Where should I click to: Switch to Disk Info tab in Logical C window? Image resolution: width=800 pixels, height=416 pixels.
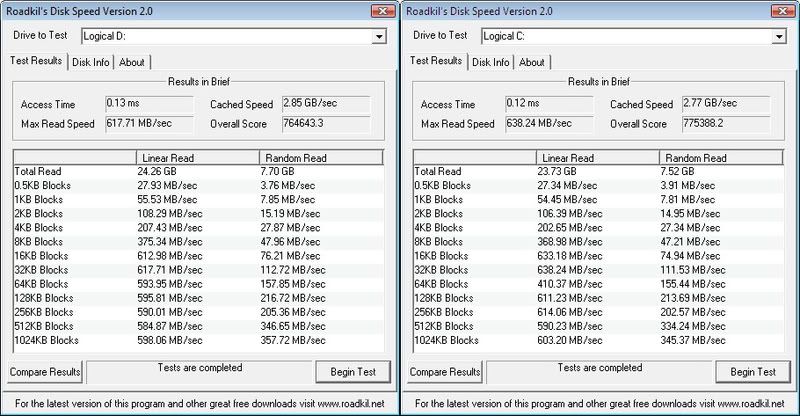(x=491, y=62)
